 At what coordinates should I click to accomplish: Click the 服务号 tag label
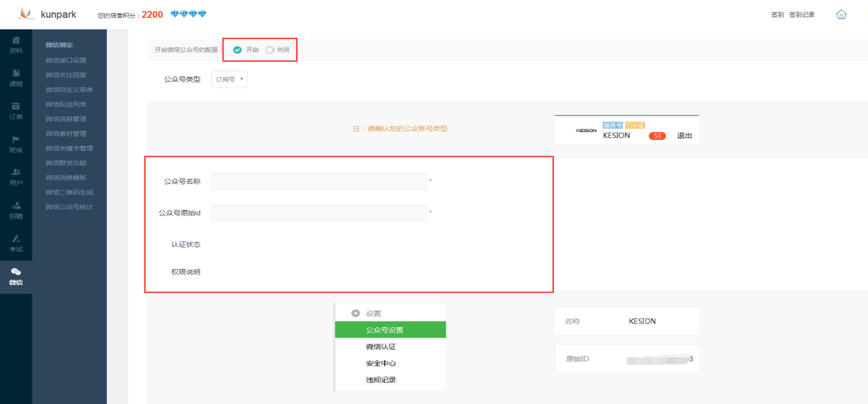tap(612, 126)
